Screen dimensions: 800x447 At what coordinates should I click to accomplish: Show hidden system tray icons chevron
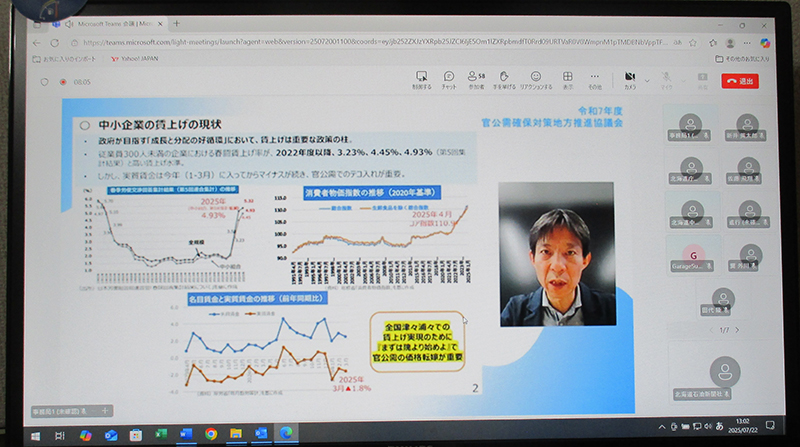(662, 427)
